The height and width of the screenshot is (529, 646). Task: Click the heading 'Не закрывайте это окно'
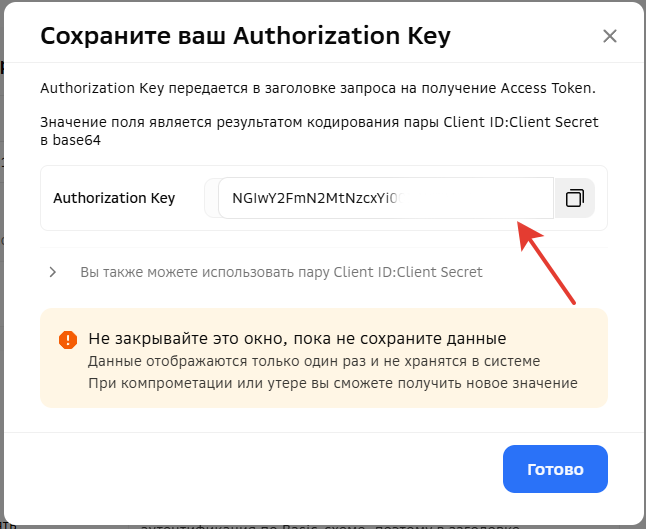point(297,338)
